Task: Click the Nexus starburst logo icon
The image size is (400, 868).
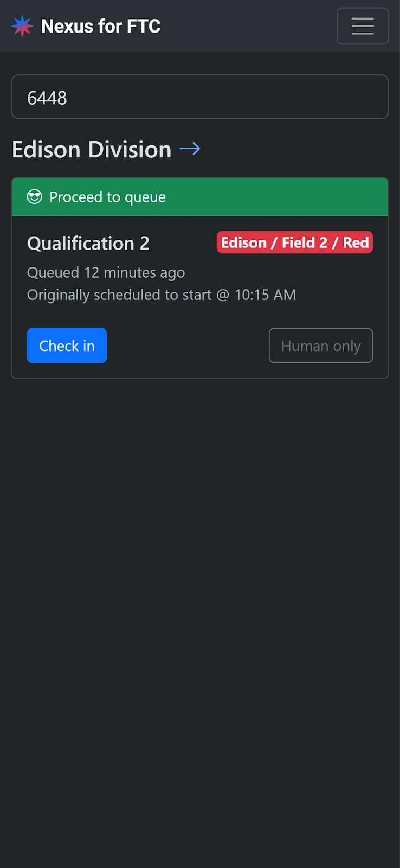Action: pyautogui.click(x=22, y=26)
